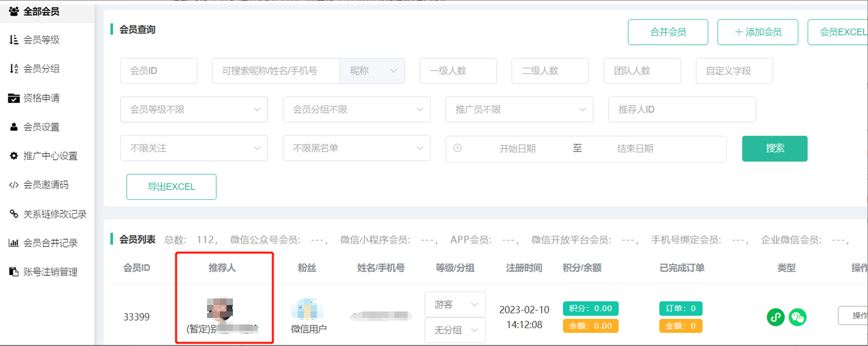Screen dimensions: 868x346
Task: Click the 会员合并记录 chart icon
Action: [x=14, y=243]
